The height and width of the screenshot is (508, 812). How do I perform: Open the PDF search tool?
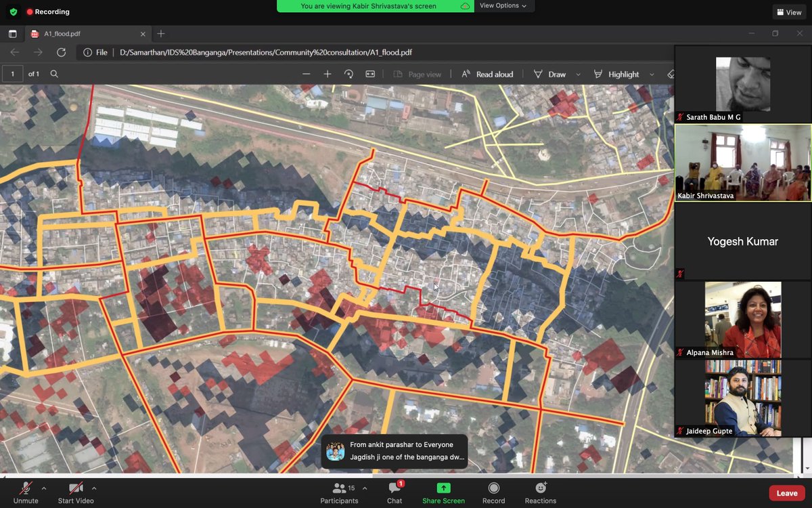point(54,74)
